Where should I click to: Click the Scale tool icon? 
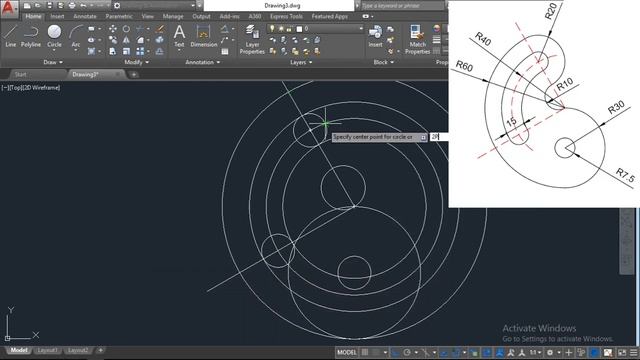click(x=127, y=51)
